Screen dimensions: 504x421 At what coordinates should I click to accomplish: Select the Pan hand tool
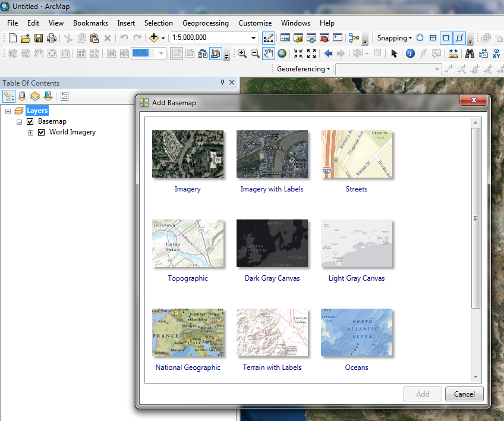click(x=268, y=54)
